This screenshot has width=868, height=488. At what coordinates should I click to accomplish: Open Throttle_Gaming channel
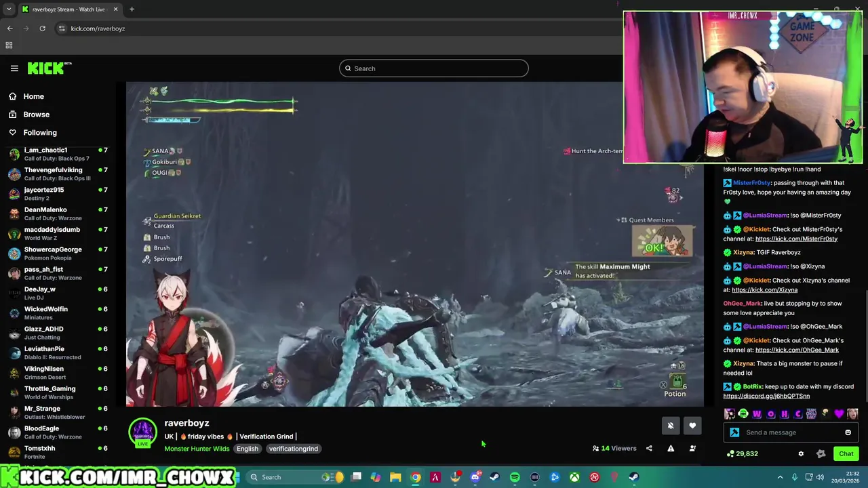click(58, 392)
